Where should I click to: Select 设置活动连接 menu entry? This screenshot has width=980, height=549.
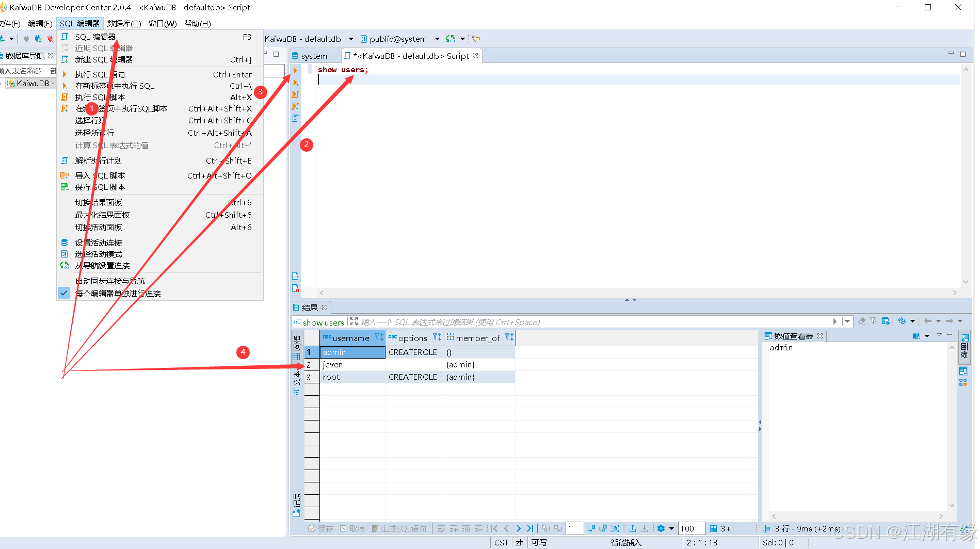[160, 243]
